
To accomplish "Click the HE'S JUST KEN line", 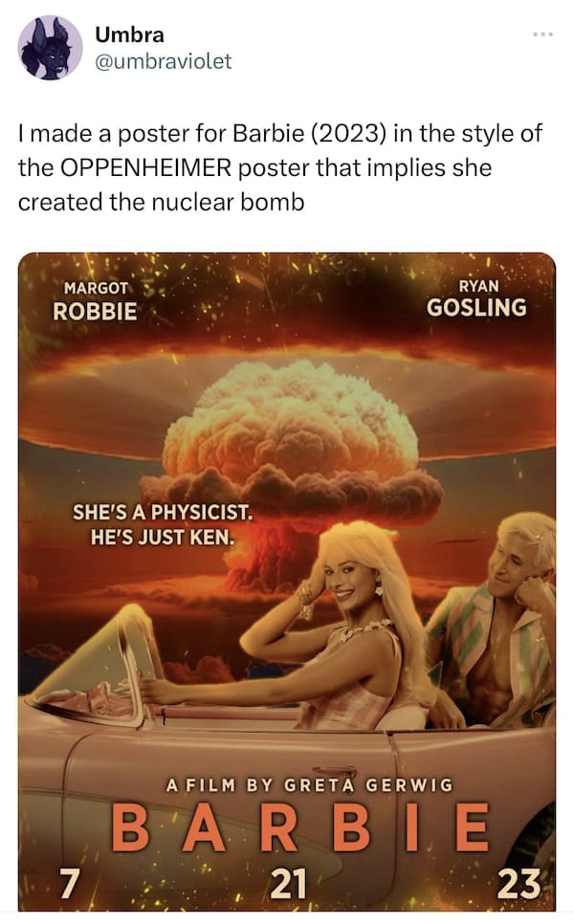I will click(x=163, y=537).
